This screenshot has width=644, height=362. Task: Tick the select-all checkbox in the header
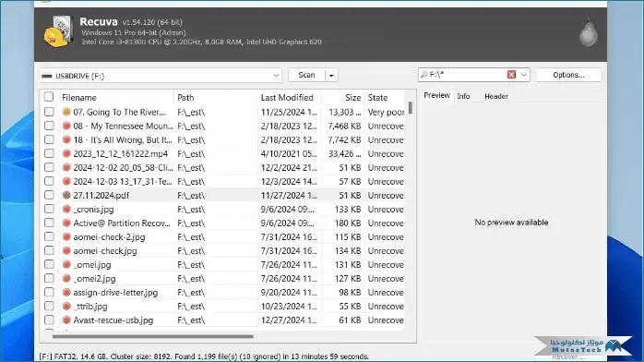(x=49, y=97)
